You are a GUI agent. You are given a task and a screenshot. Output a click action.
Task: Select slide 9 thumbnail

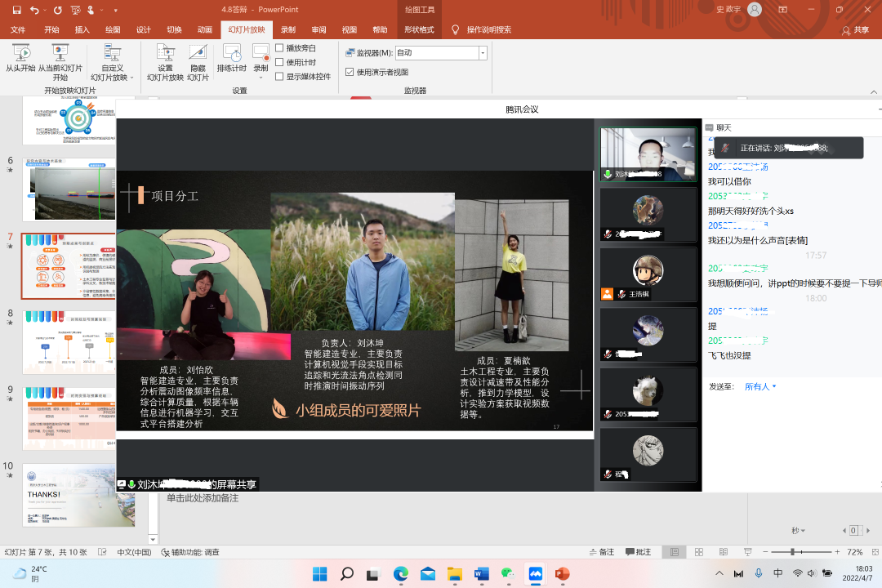coord(69,418)
